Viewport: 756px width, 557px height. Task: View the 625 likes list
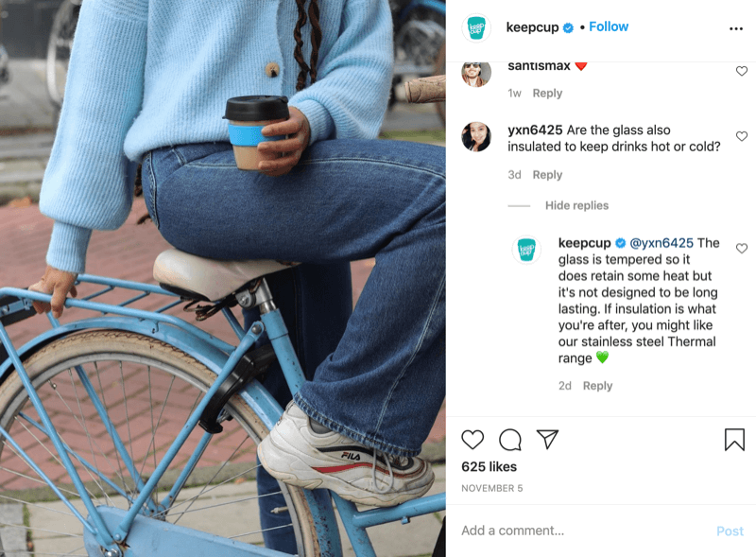pyautogui.click(x=489, y=467)
